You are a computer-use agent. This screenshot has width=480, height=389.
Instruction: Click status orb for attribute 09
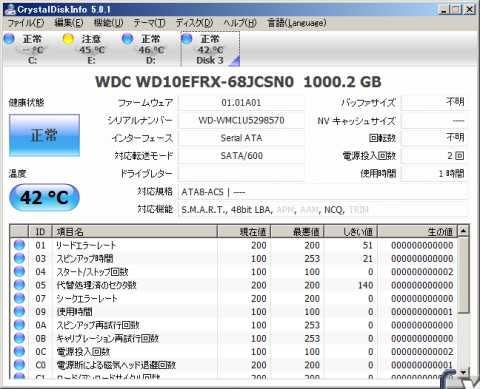click(x=19, y=312)
